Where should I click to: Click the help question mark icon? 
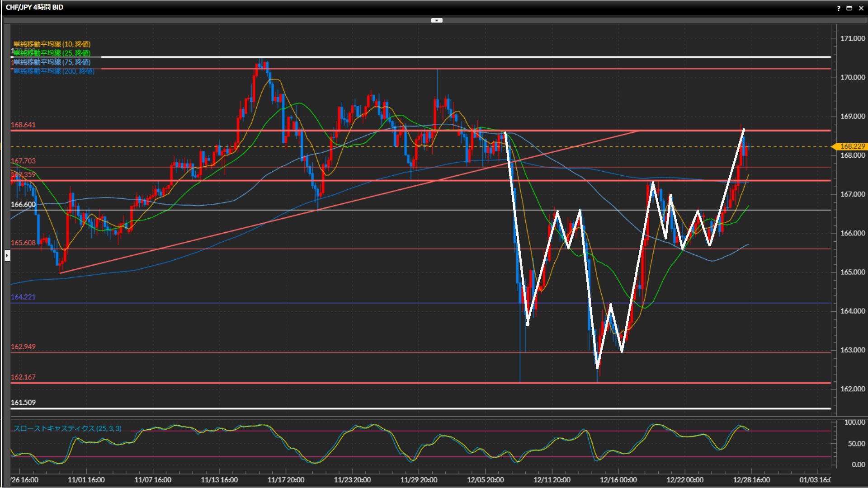[839, 8]
